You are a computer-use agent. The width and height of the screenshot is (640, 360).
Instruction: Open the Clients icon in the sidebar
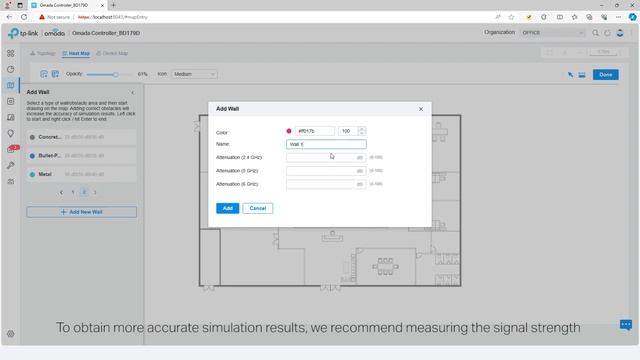pos(11,117)
